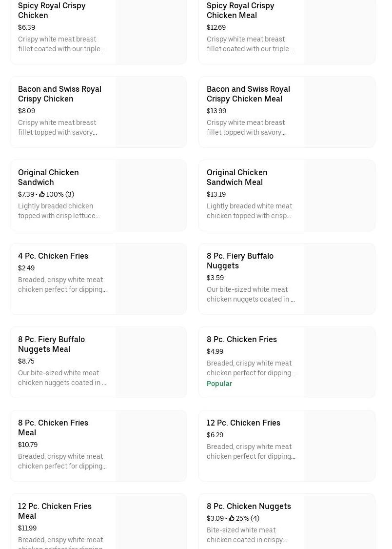Choose Bacon and Swiss Royal Crispy Chicken Meal
Image resolution: width=392 pixels, height=549 pixels.
point(248,94)
